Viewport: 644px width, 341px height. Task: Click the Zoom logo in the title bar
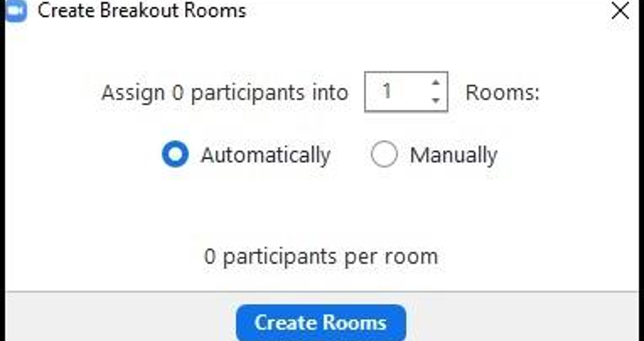click(14, 11)
